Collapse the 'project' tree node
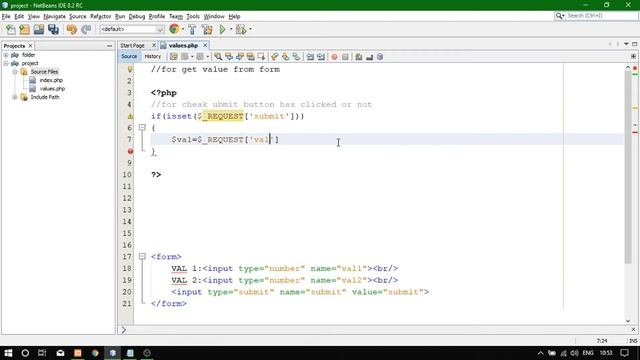Screen dimensions: 640x360 [x=6, y=63]
